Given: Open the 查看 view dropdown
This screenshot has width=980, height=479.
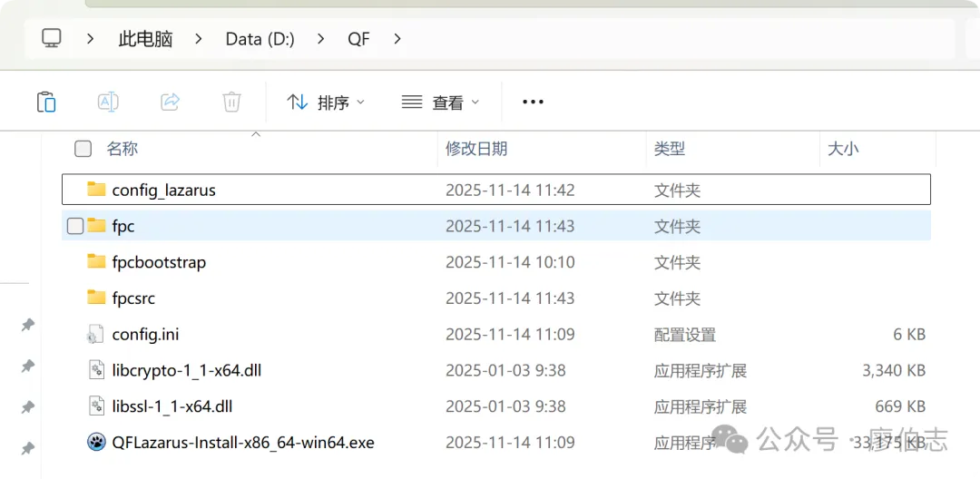Looking at the screenshot, I should coord(440,102).
